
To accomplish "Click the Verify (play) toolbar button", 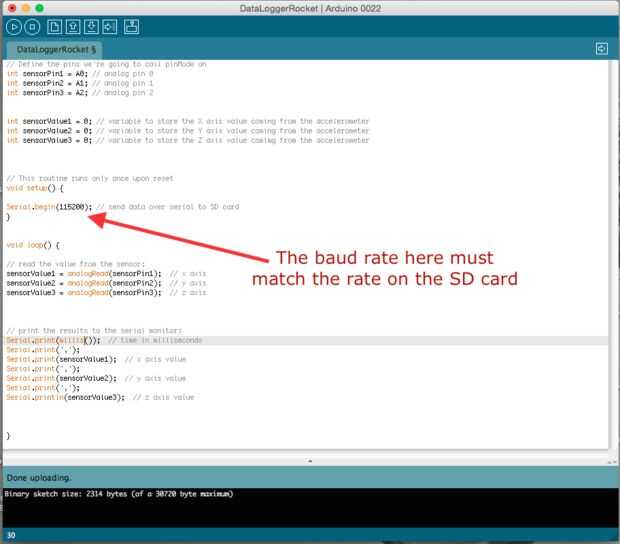I will (x=14, y=27).
